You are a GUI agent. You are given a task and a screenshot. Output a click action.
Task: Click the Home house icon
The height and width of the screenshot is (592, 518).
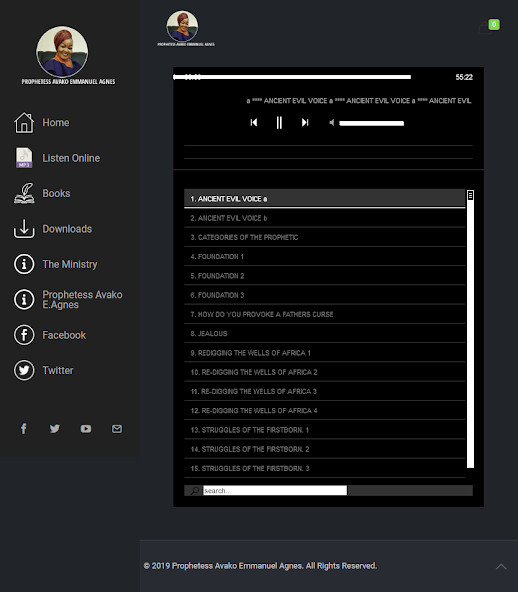click(x=24, y=123)
